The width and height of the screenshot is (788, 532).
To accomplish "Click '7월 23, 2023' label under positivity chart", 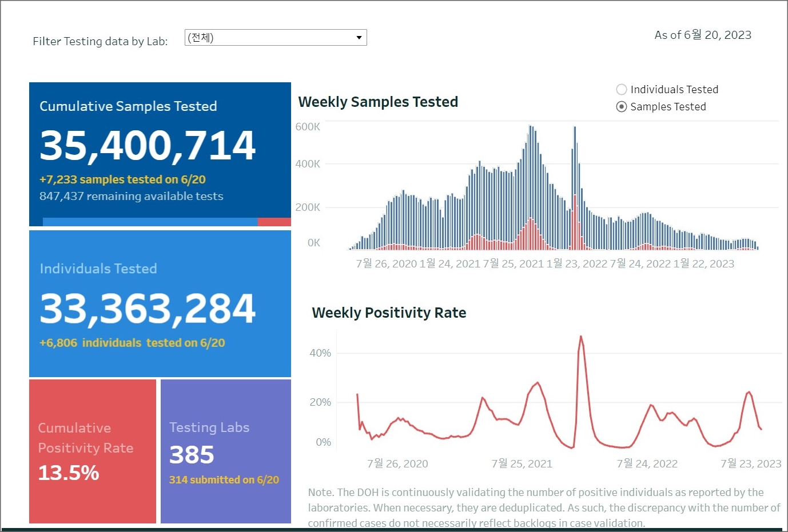I will pyautogui.click(x=751, y=463).
